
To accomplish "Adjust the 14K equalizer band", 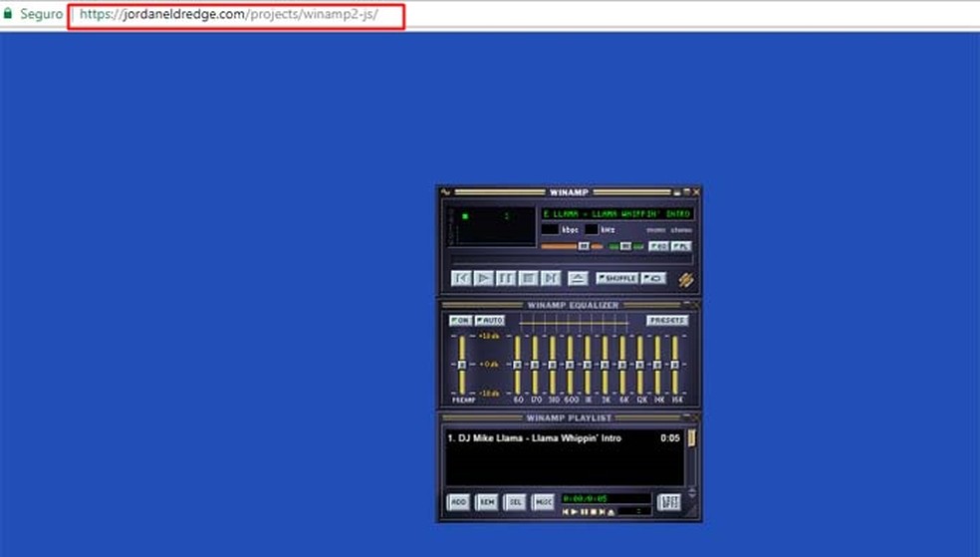I will [x=657, y=365].
